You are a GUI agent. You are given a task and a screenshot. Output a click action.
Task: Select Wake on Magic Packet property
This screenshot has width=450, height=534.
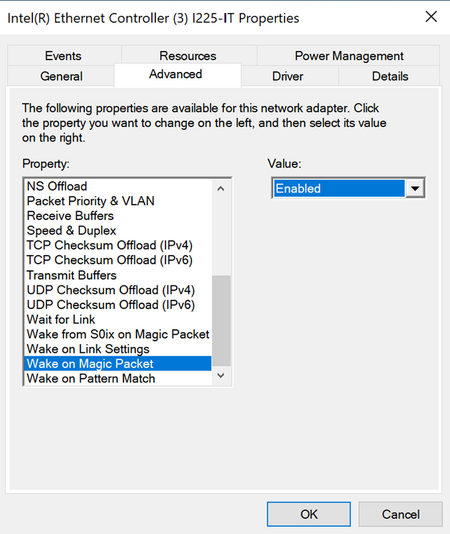pyautogui.click(x=118, y=364)
